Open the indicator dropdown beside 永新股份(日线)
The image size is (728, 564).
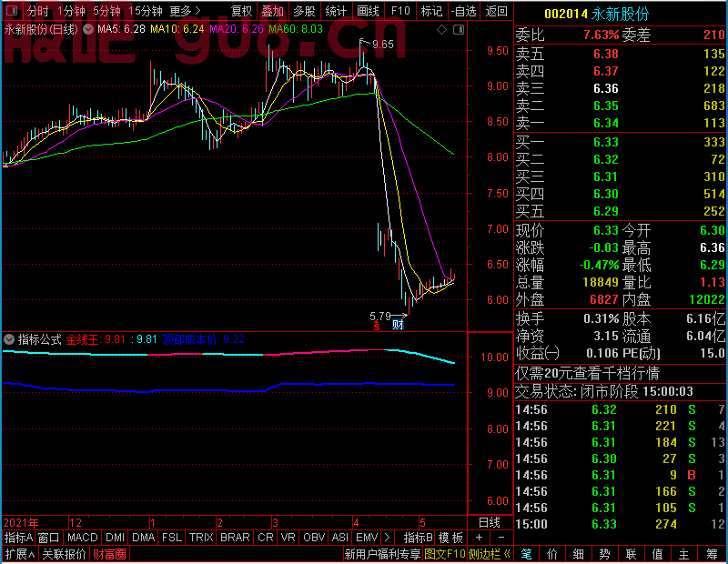tap(88, 29)
